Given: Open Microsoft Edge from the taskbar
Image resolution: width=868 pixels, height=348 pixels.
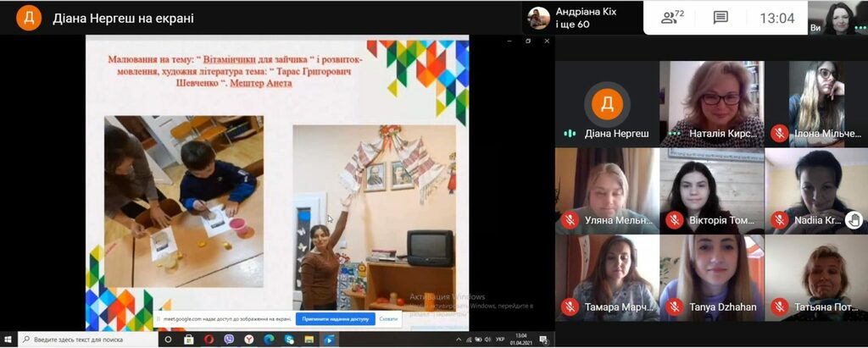Looking at the screenshot, I should [x=269, y=340].
